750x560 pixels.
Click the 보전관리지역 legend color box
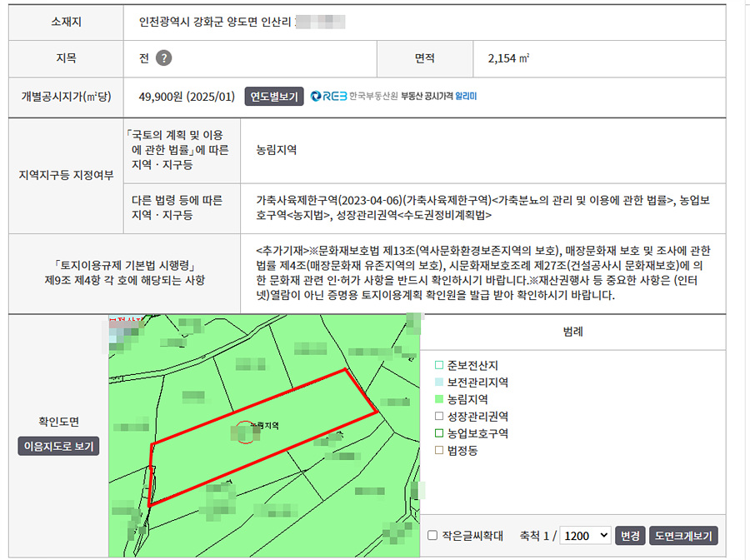[x=439, y=382]
